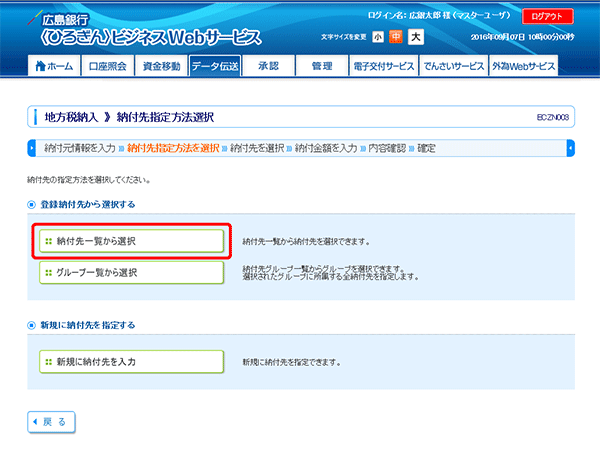Open the 資金移動 tab
This screenshot has height=463, width=600.
click(x=161, y=66)
